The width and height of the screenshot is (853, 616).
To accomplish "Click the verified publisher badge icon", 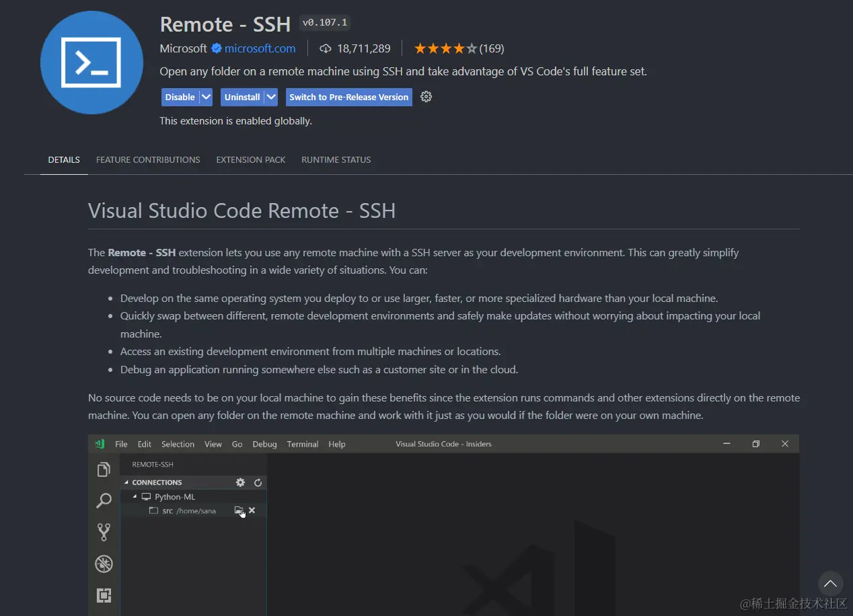I will [217, 48].
